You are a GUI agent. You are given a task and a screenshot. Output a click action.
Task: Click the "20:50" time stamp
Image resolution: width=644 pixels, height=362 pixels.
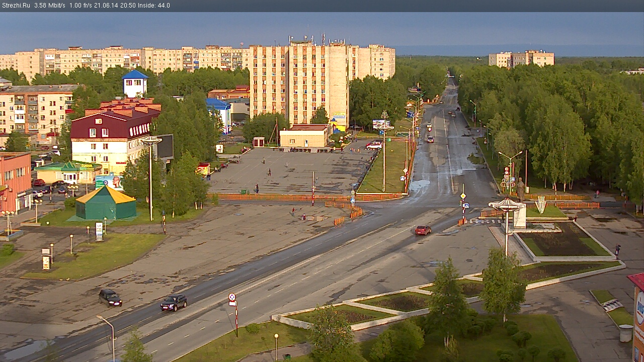128,6
